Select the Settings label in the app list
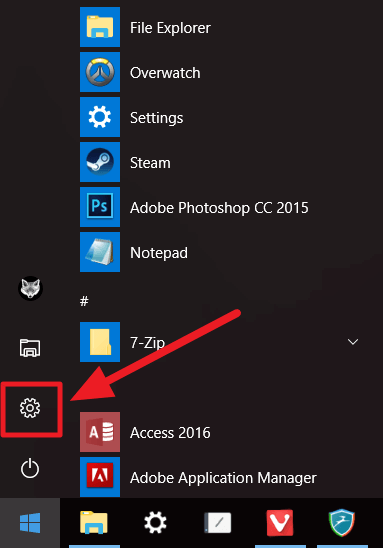 (x=157, y=118)
